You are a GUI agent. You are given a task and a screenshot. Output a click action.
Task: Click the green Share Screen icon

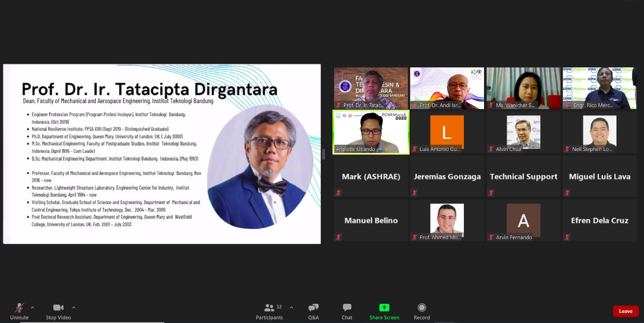[384, 308]
